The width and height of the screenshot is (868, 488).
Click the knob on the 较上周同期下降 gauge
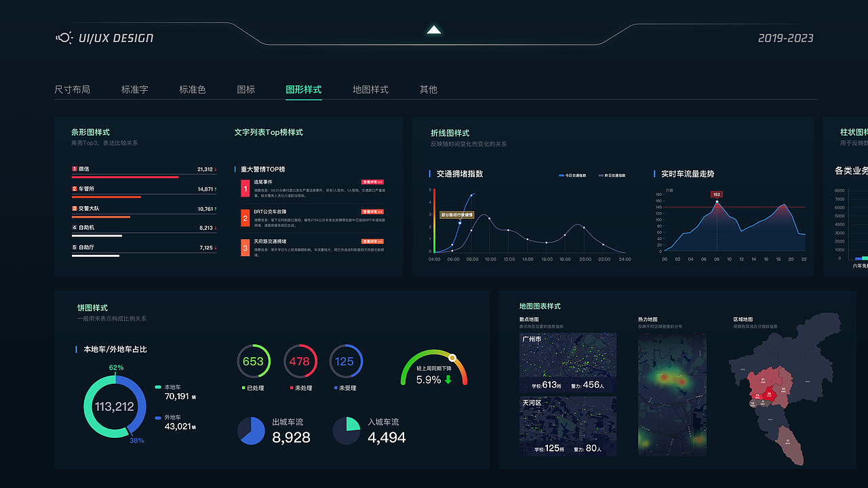452,357
